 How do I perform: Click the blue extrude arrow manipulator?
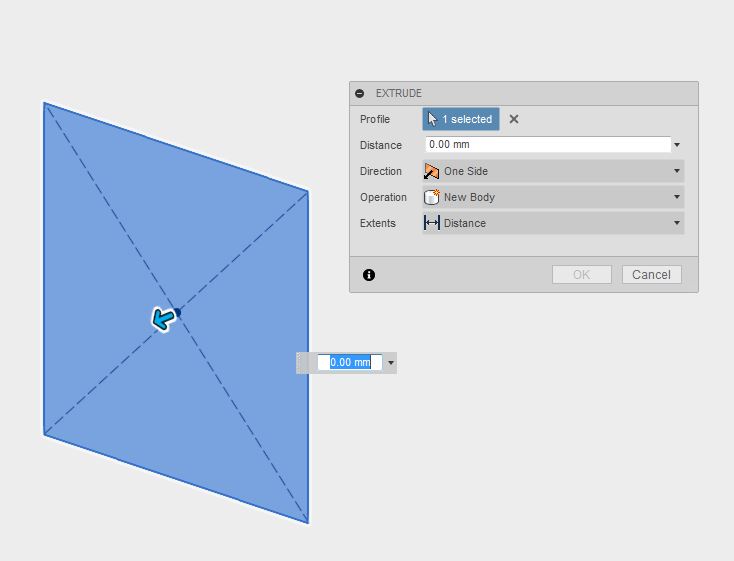pyautogui.click(x=163, y=319)
